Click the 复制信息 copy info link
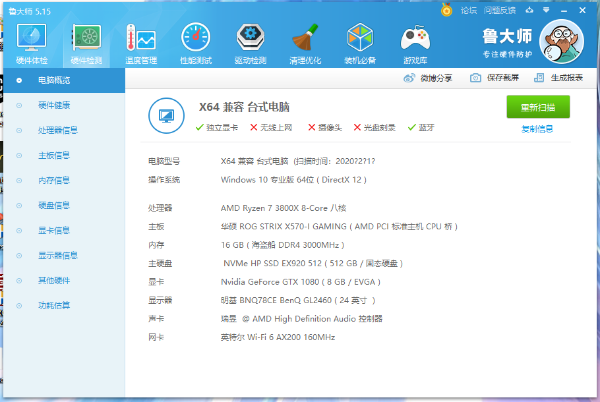Image resolution: width=600 pixels, height=402 pixels. 537,129
